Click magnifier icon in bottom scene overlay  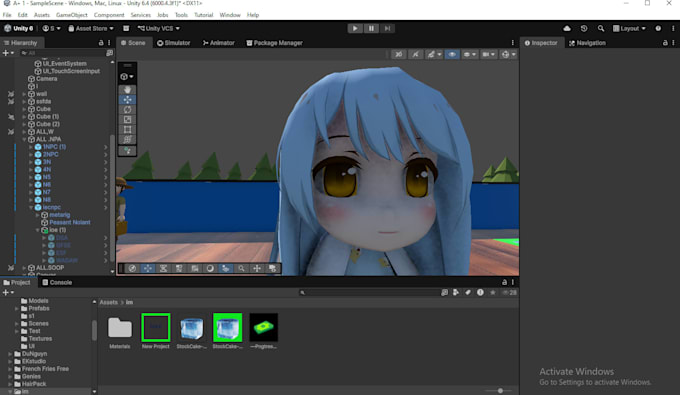[x=241, y=268]
